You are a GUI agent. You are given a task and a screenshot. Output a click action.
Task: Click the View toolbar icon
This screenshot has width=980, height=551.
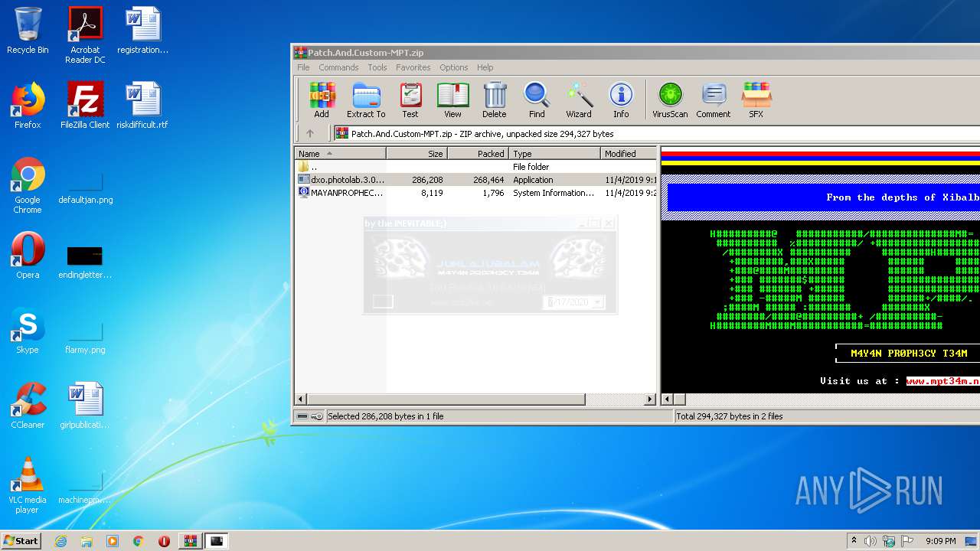click(452, 100)
